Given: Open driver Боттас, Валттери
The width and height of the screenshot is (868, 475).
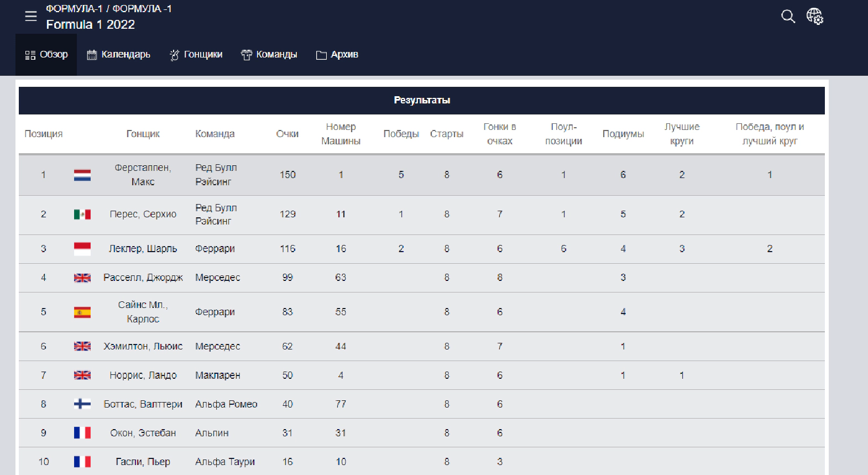Looking at the screenshot, I should [143, 404].
